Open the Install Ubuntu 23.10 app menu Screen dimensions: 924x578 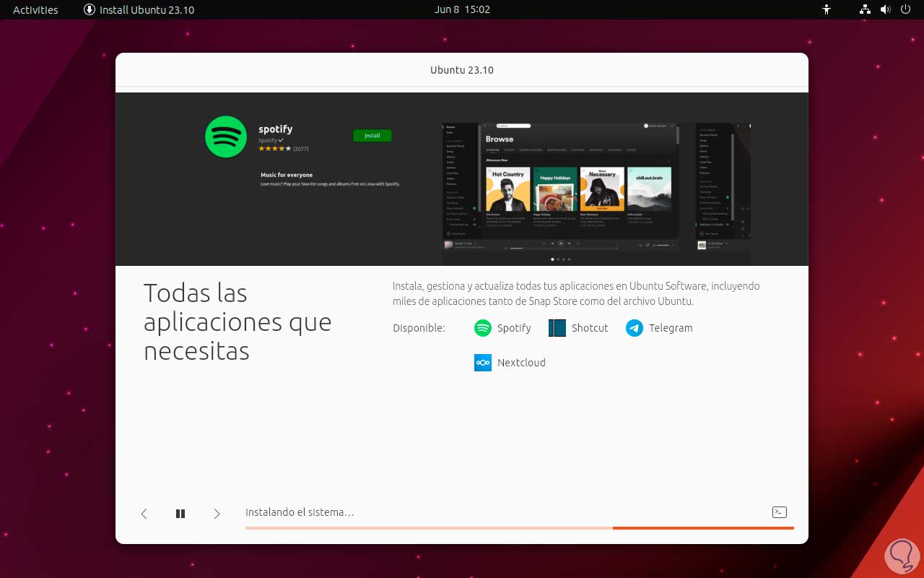(139, 9)
